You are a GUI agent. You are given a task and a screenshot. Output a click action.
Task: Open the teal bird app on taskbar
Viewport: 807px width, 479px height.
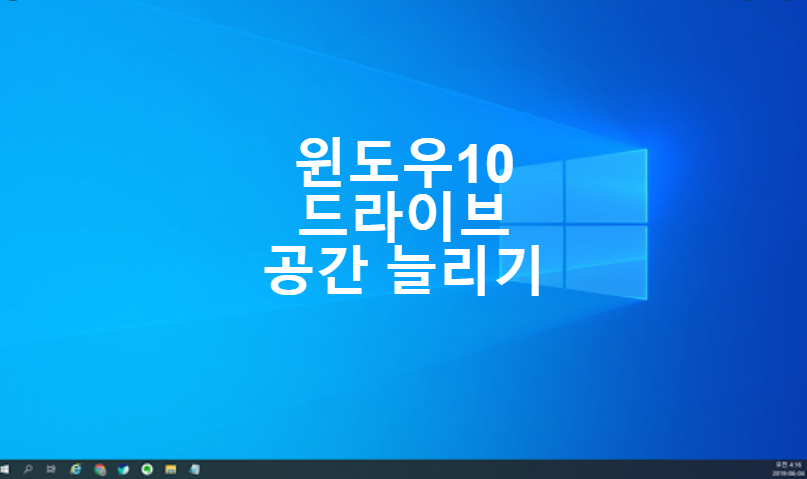(x=124, y=469)
